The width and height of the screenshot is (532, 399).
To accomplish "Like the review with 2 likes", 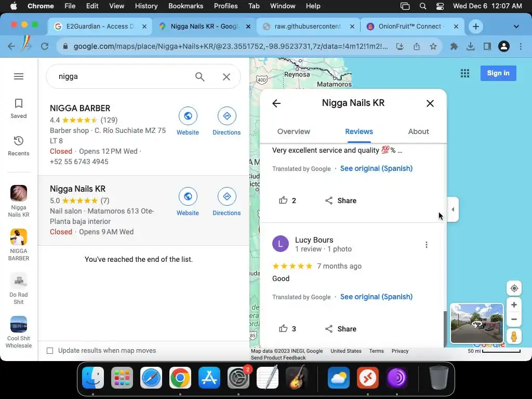I will [287, 201].
